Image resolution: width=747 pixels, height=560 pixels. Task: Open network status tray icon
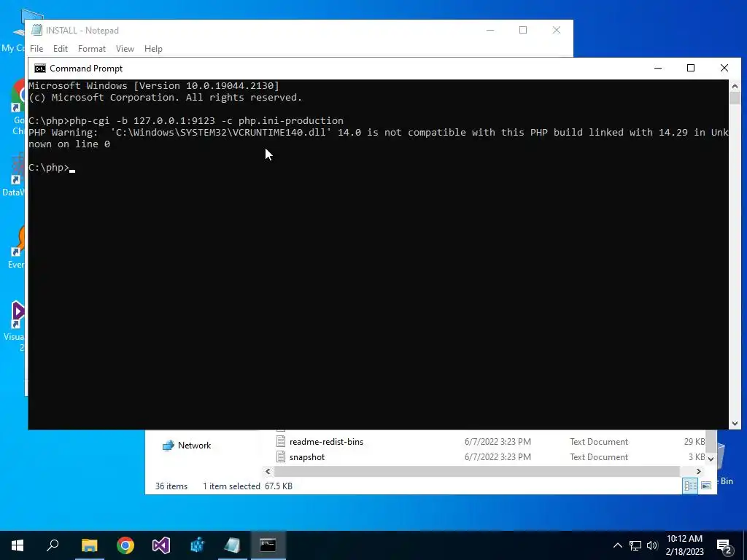pyautogui.click(x=635, y=545)
